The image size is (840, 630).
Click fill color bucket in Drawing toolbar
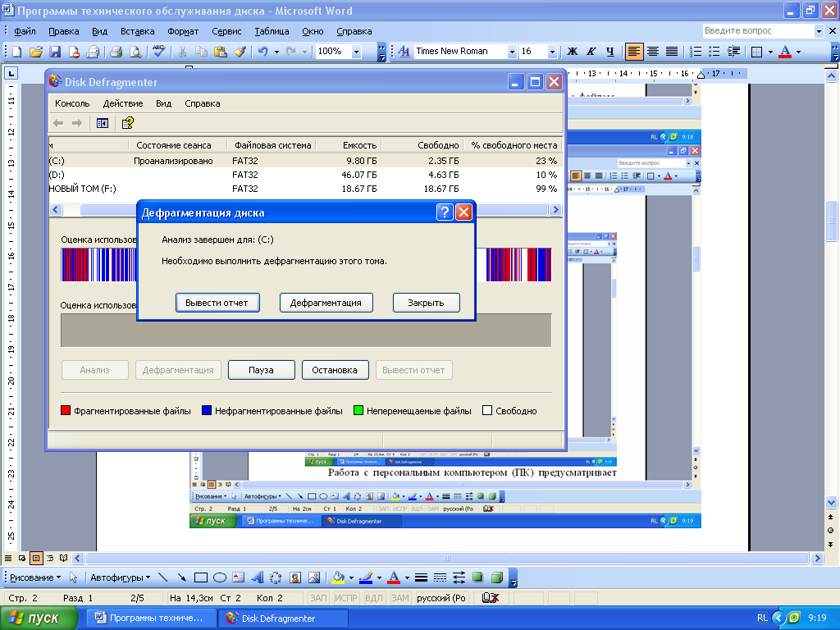point(338,577)
